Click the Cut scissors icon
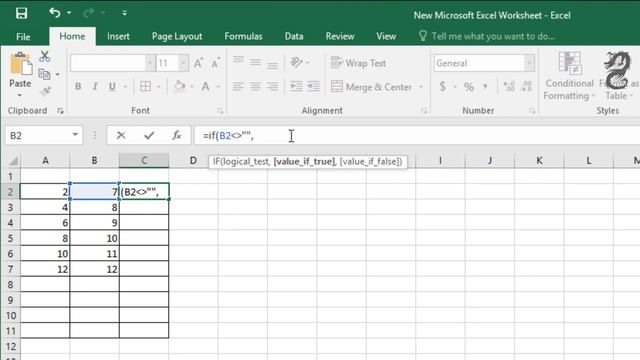The height and width of the screenshot is (360, 640). click(44, 56)
